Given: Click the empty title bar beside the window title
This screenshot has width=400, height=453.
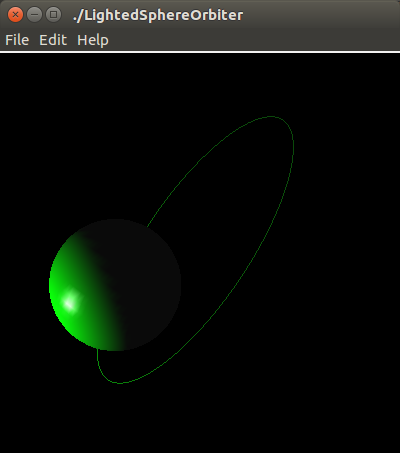Looking at the screenshot, I should tap(320, 15).
